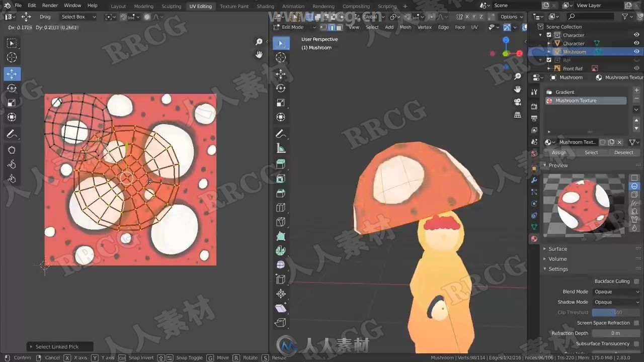Enable Subsurface Translucency checkbox
This screenshot has width=644, height=362.
636,344
